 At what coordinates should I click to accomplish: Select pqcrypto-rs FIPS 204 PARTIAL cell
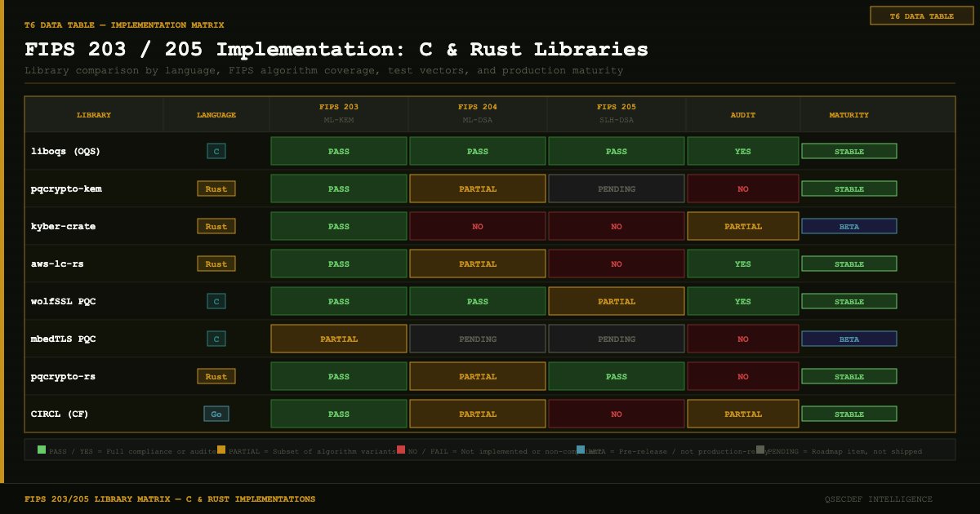tap(478, 376)
